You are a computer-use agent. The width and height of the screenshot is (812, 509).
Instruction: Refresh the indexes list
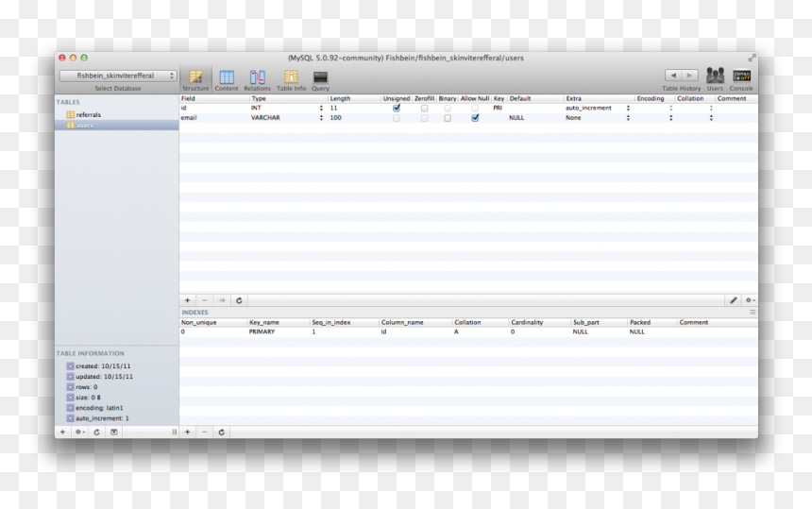tap(222, 432)
